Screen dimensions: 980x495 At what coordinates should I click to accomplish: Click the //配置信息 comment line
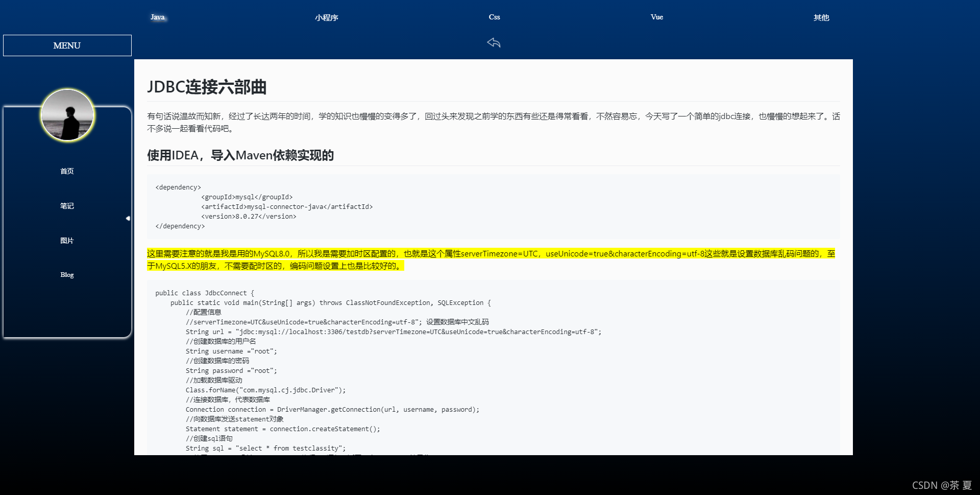204,313
